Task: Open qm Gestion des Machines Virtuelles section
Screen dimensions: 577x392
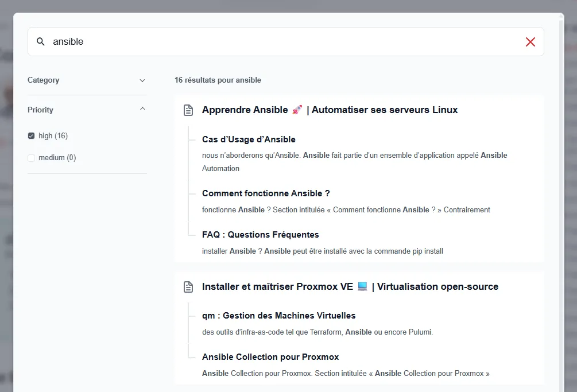Action: [x=278, y=316]
